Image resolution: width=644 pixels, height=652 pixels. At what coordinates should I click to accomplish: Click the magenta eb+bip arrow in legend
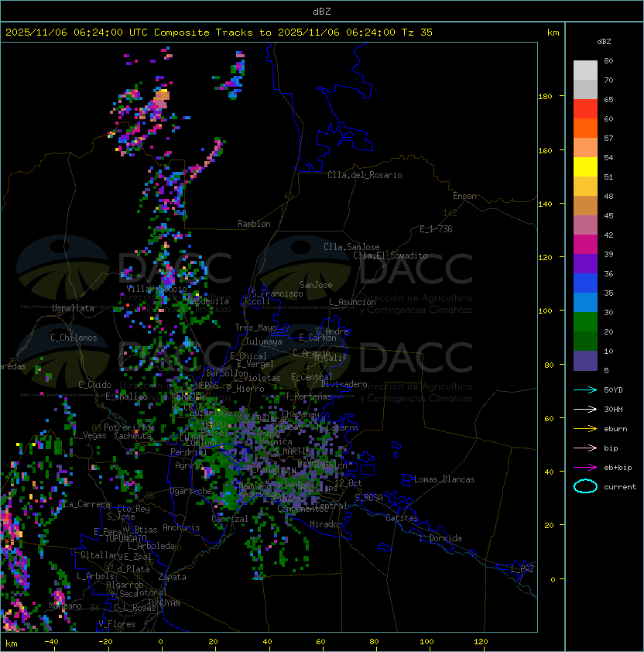pos(585,468)
